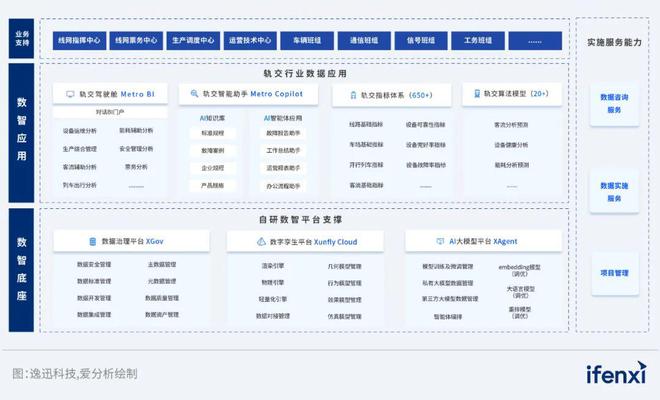660x400 pixels.
Task: Click the 业务支持 side label
Action: [x=21, y=38]
